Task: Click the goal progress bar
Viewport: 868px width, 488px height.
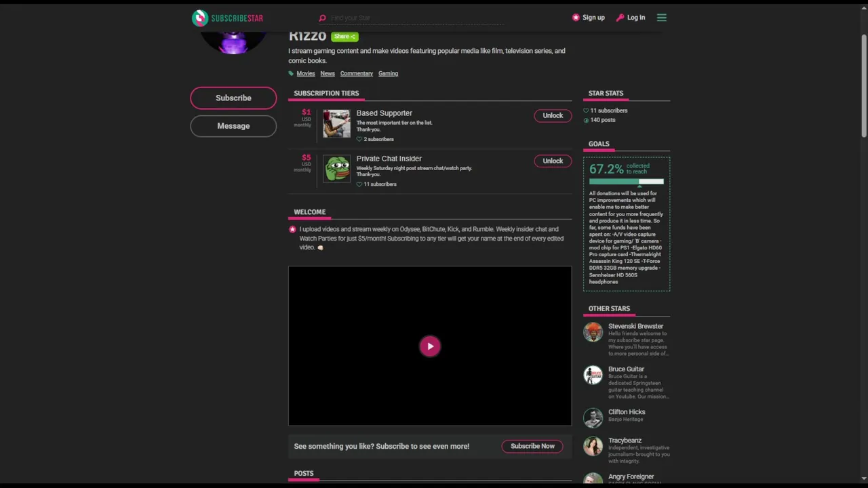Action: pyautogui.click(x=626, y=182)
